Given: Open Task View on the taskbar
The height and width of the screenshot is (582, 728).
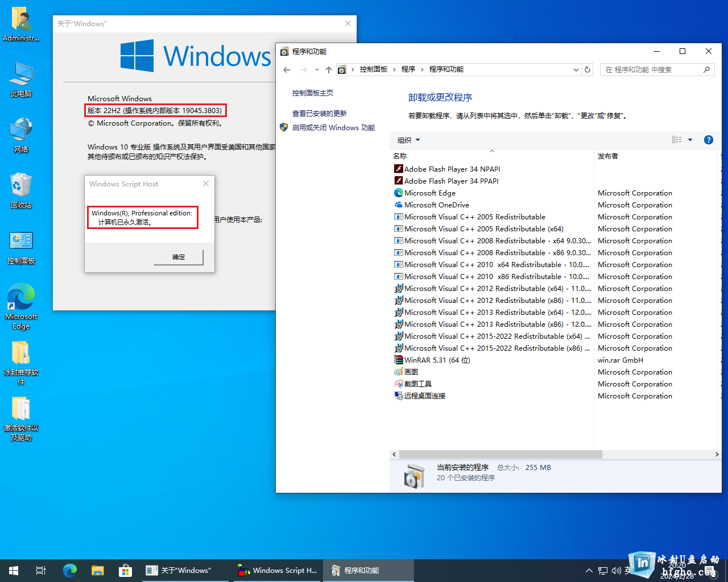Looking at the screenshot, I should pyautogui.click(x=41, y=570).
